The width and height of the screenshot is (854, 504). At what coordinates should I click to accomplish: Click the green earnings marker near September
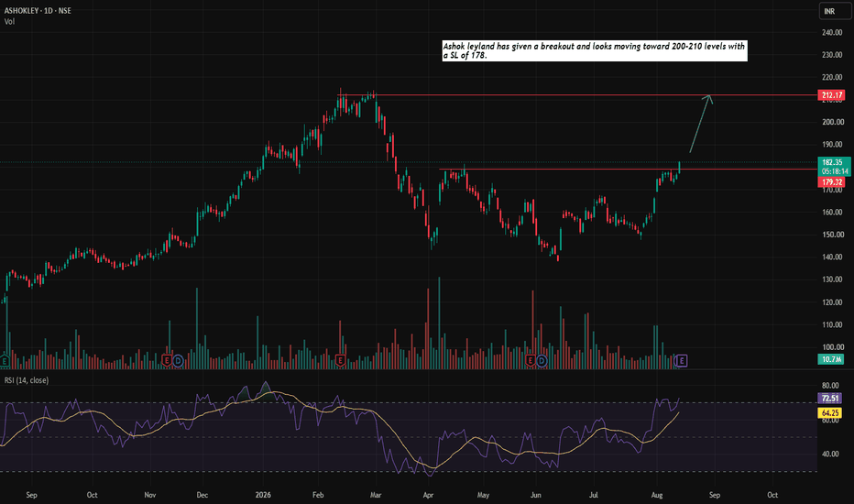point(5,360)
